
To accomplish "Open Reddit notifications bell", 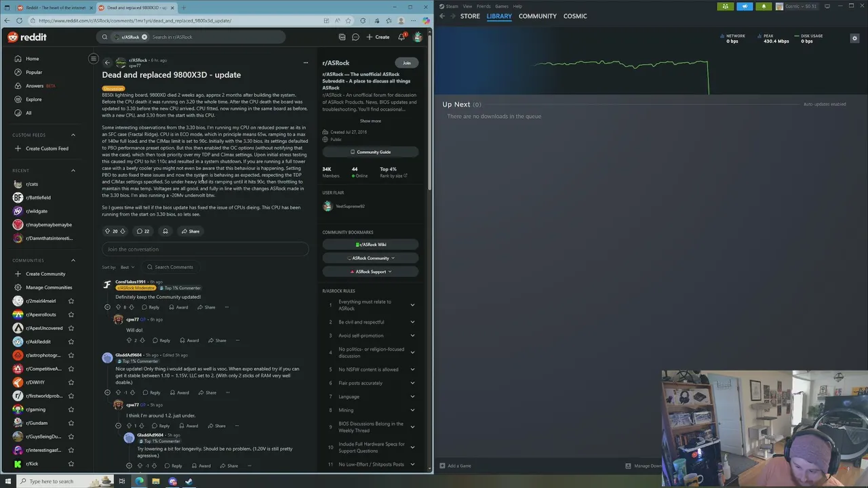I will [401, 37].
